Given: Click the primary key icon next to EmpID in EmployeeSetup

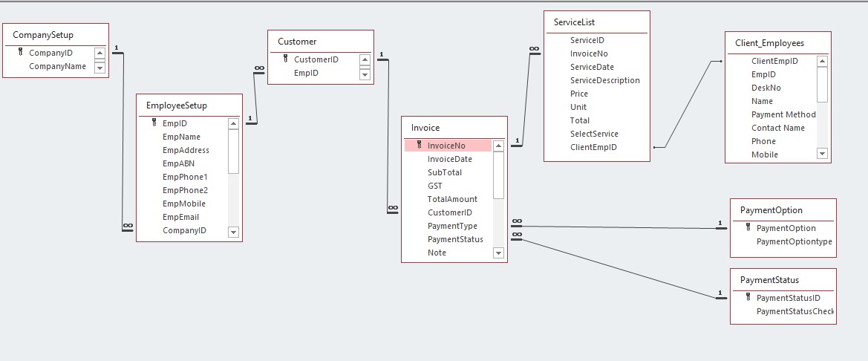Looking at the screenshot, I should (154, 123).
